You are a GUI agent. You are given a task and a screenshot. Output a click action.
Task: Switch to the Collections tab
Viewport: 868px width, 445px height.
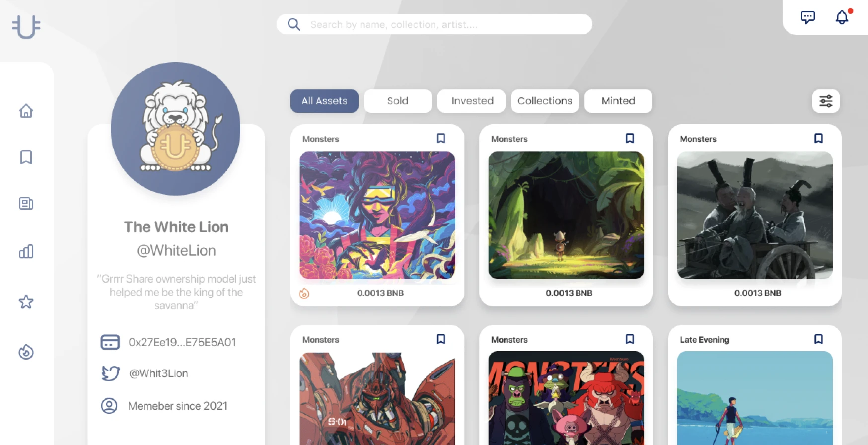(545, 101)
